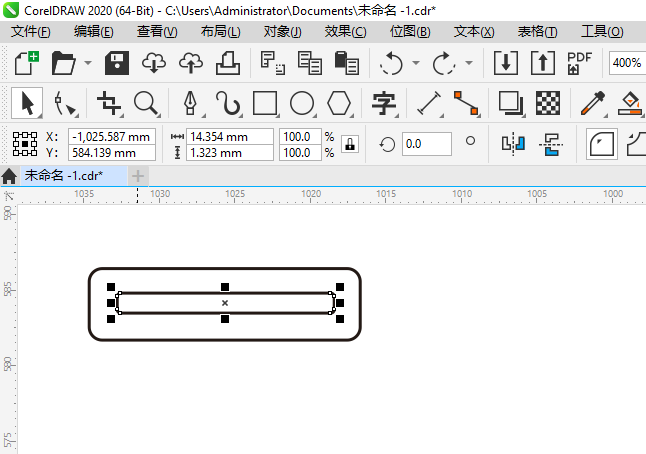This screenshot has height=454, width=646.
Task: Select the Dimension tool
Action: click(429, 103)
